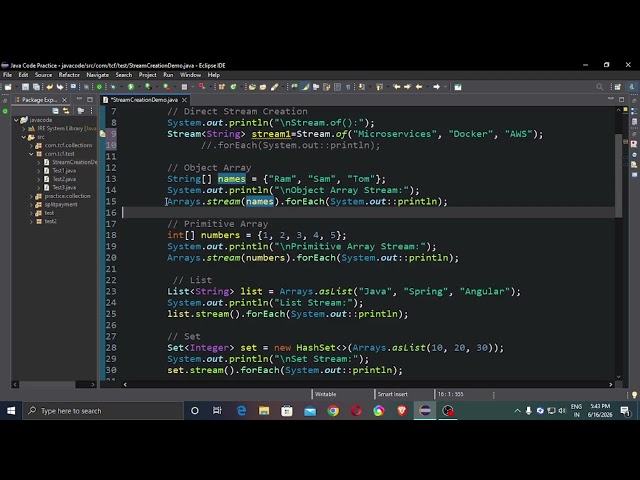Viewport: 640px width, 480px height.
Task: Expand the JRE System Library node
Action: 24,129
